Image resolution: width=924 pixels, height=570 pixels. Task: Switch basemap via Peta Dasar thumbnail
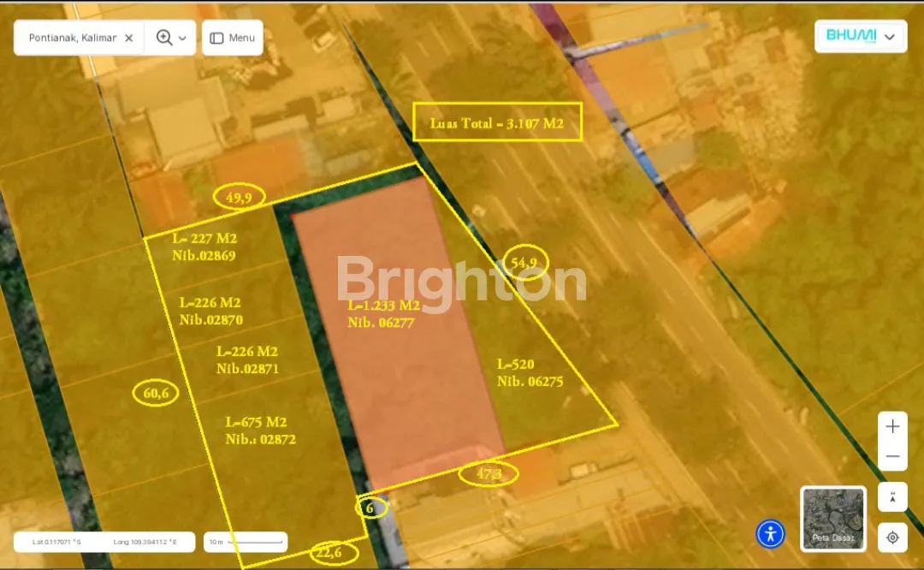point(832,518)
